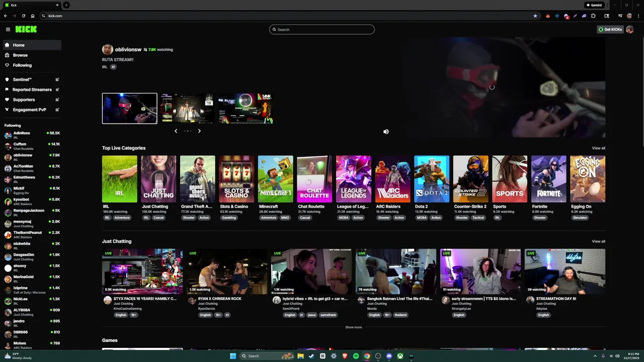Open the Chat Roulette category card
This screenshot has width=644, height=362.
[x=314, y=179]
